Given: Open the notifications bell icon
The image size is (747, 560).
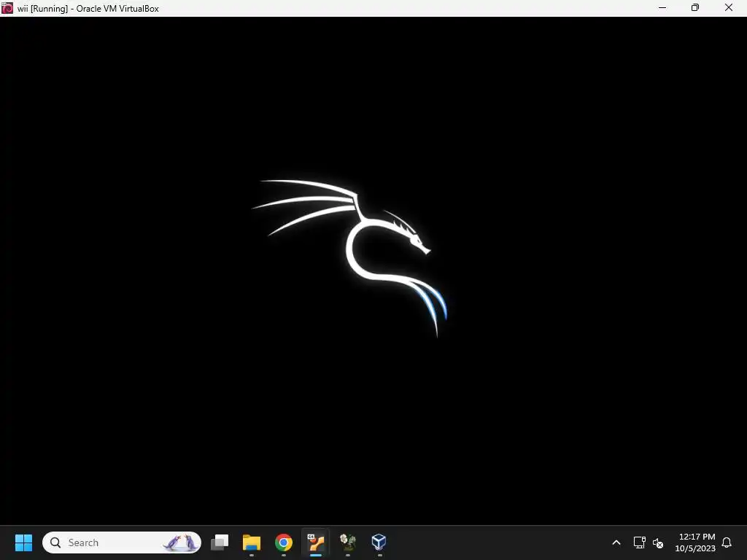Looking at the screenshot, I should 727,542.
